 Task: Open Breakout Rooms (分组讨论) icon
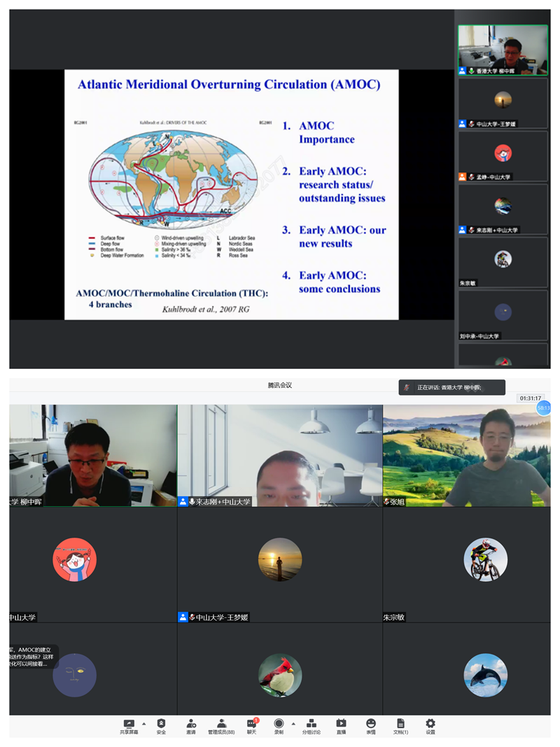point(311,724)
